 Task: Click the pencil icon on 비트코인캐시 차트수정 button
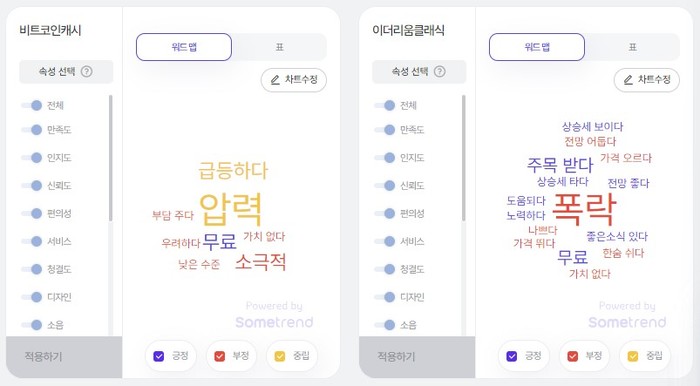tap(275, 80)
